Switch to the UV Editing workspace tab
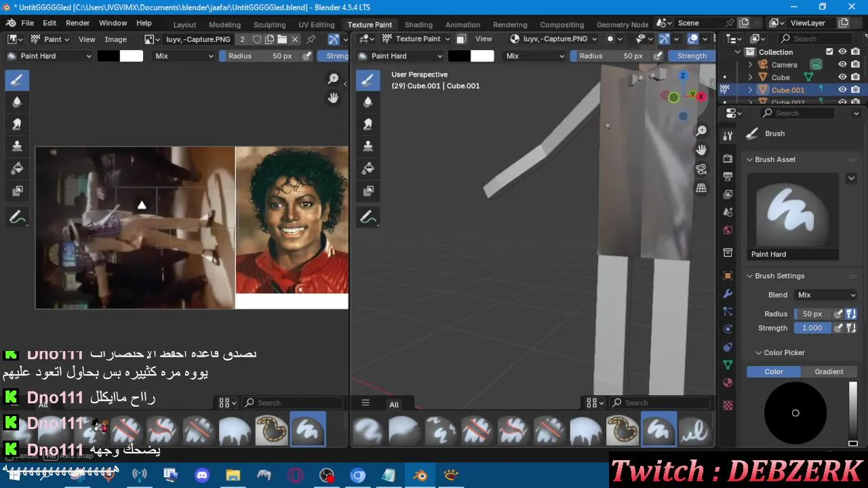The image size is (868, 488). point(317,24)
